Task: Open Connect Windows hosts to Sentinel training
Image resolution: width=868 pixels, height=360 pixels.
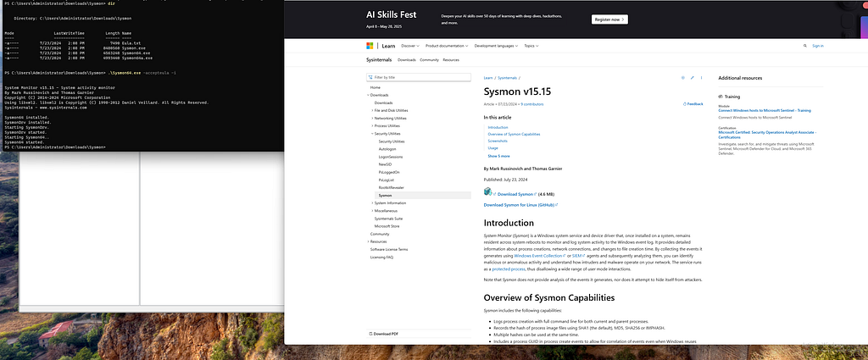Action: click(765, 111)
